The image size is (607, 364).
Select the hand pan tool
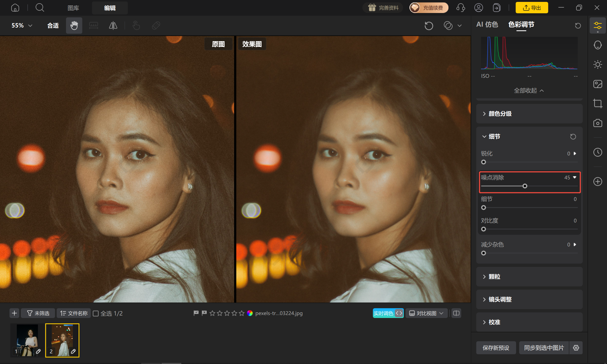click(x=74, y=25)
